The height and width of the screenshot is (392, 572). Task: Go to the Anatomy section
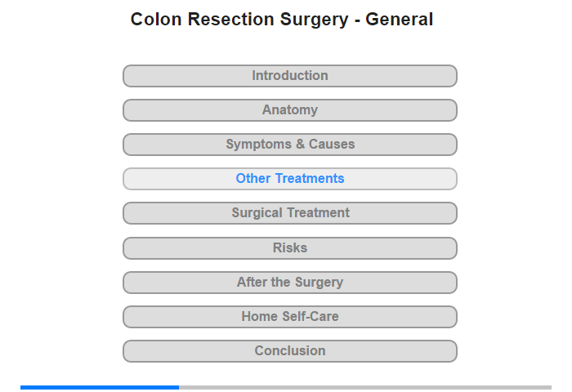coord(289,110)
